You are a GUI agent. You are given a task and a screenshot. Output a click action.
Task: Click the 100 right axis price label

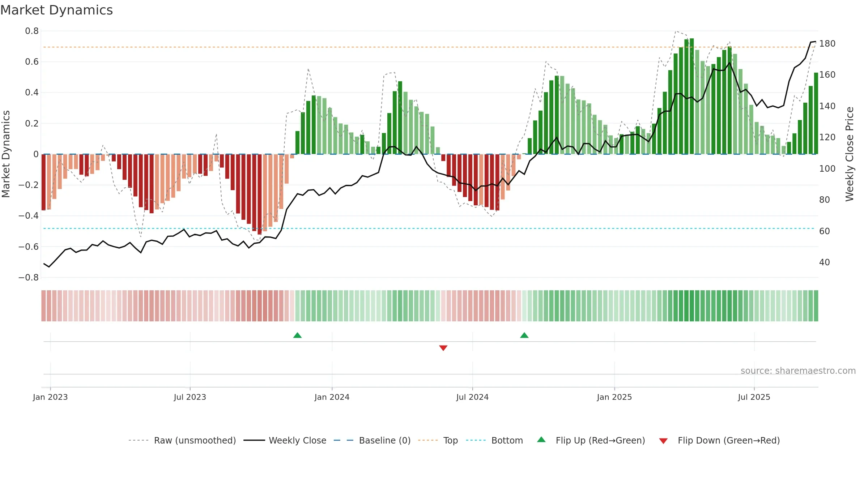tap(827, 169)
